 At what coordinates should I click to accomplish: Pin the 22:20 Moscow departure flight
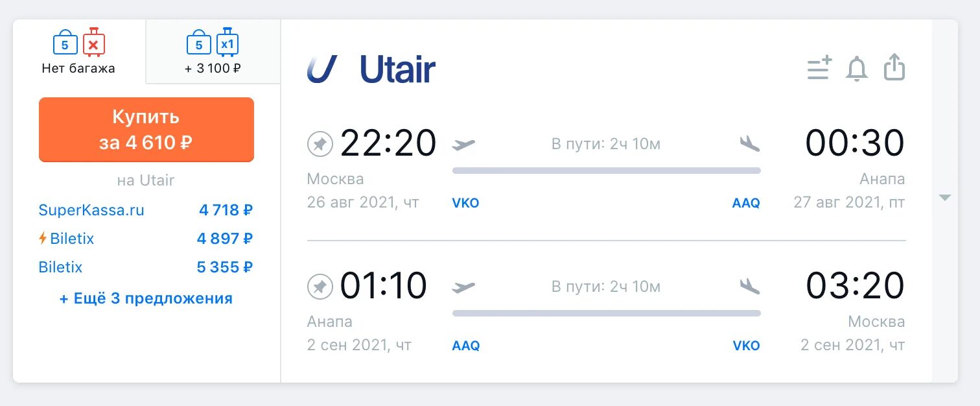click(320, 144)
